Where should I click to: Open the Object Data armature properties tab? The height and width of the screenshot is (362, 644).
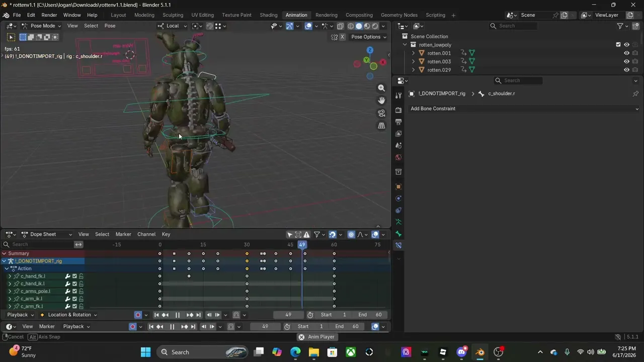pos(398,222)
